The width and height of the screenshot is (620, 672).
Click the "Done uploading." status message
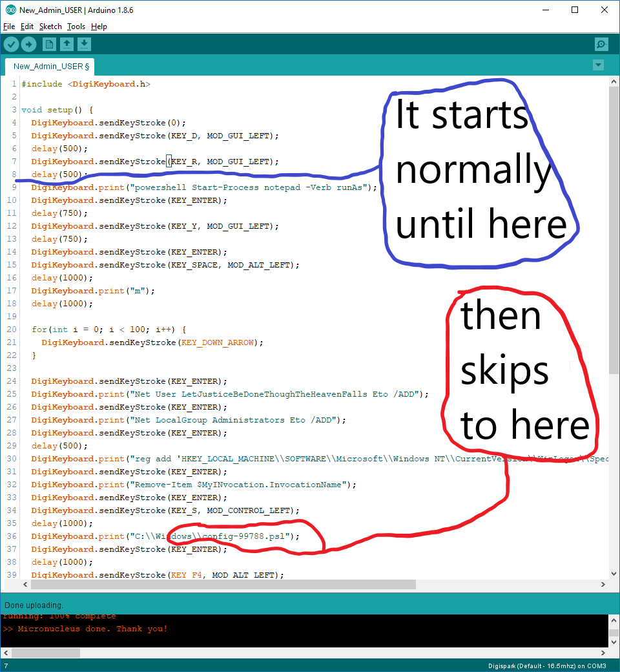pyautogui.click(x=34, y=605)
